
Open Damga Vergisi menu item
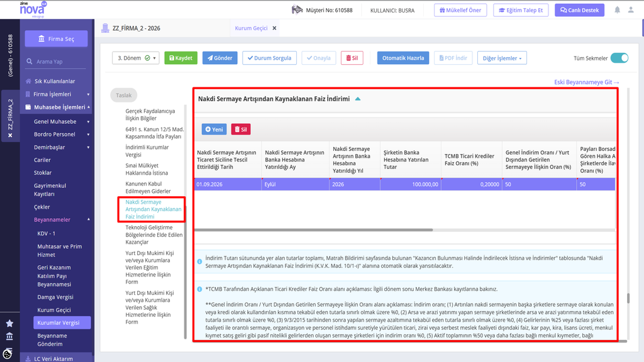(x=55, y=297)
